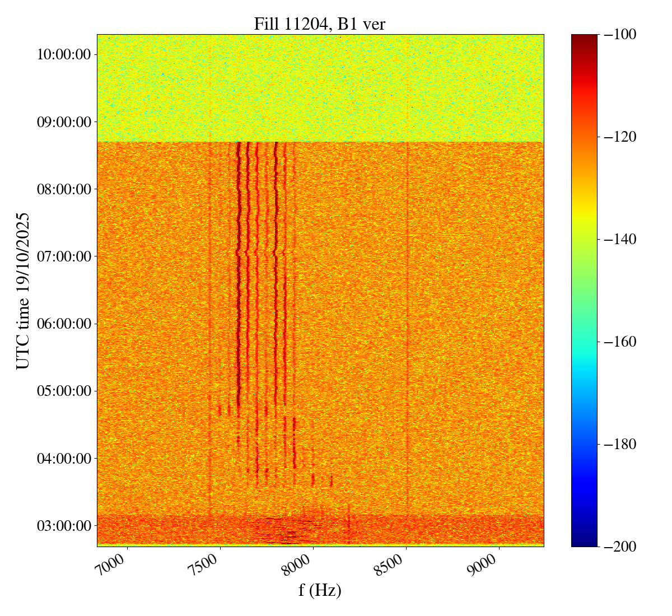Select the −200 colorbar tick label
Screen dimensions: 672x616
coord(620,547)
